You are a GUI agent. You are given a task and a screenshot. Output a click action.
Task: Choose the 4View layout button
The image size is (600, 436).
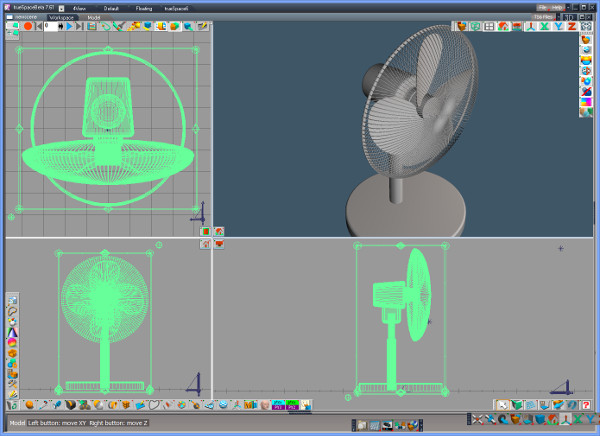tap(79, 8)
